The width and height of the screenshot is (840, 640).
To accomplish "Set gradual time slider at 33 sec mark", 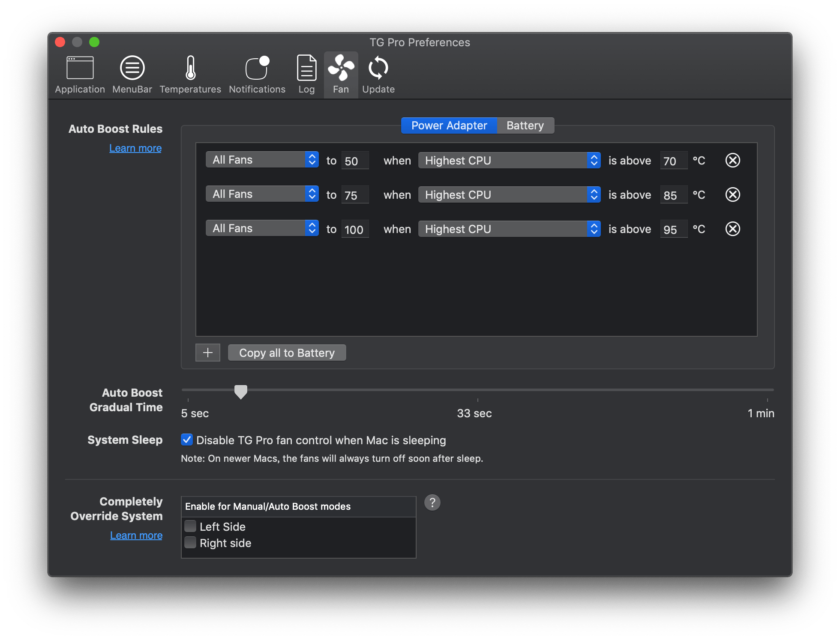I will pyautogui.click(x=477, y=390).
